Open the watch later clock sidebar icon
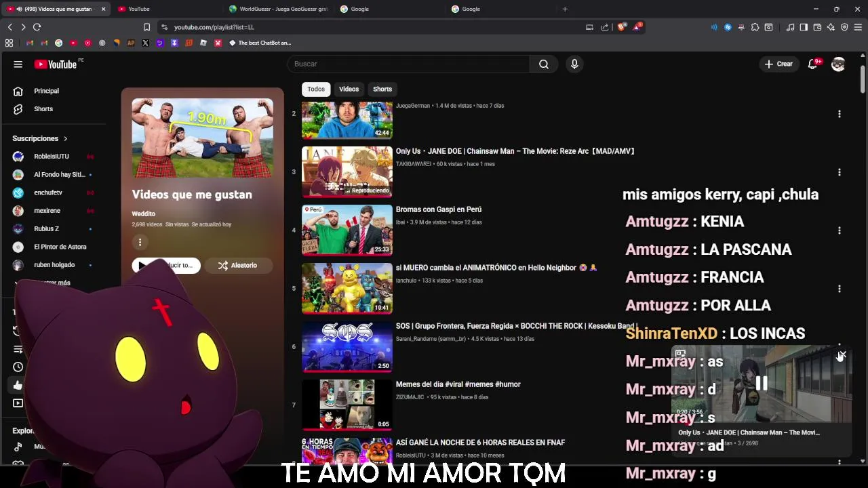 pos(18,367)
